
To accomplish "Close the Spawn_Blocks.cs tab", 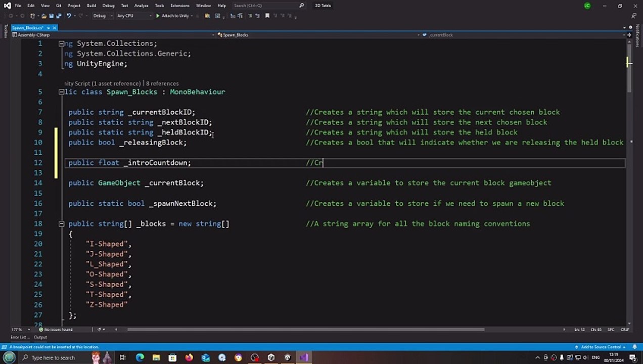I will [54, 28].
